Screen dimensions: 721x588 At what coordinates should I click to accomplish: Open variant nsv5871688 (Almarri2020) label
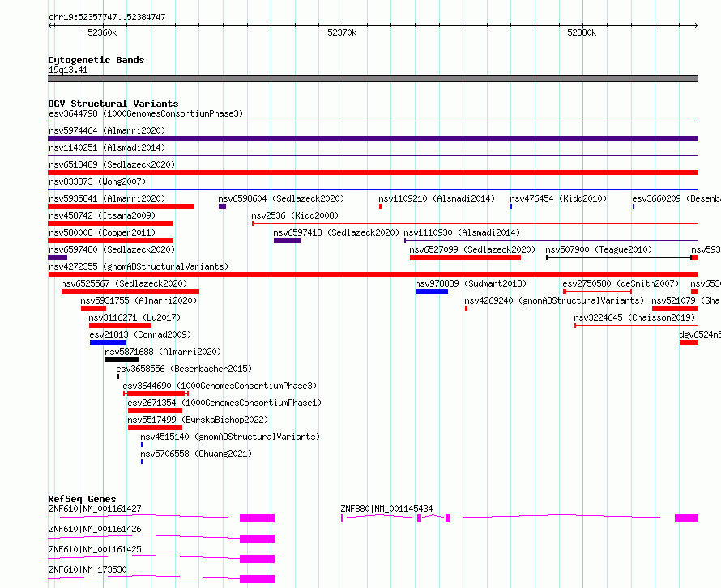click(x=163, y=352)
